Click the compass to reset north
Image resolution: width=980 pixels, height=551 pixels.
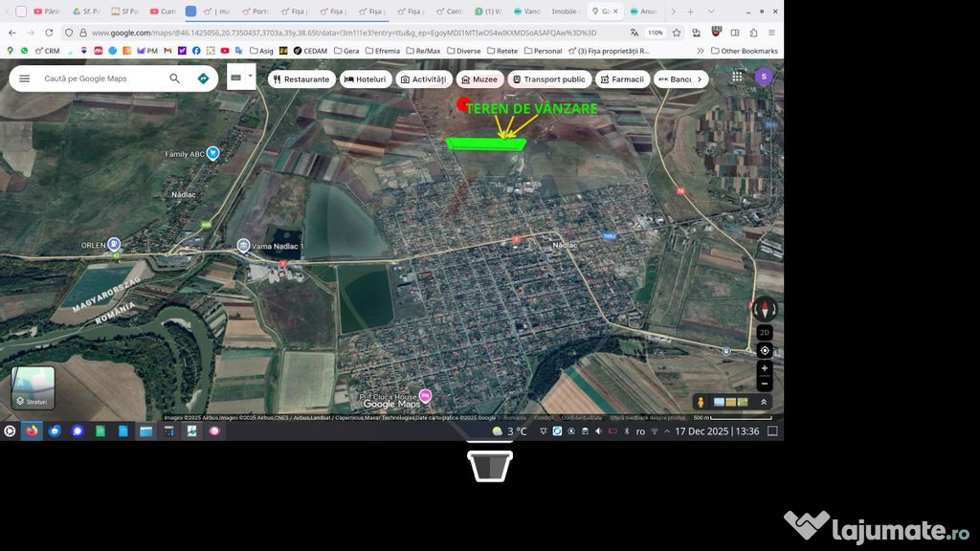pos(764,309)
